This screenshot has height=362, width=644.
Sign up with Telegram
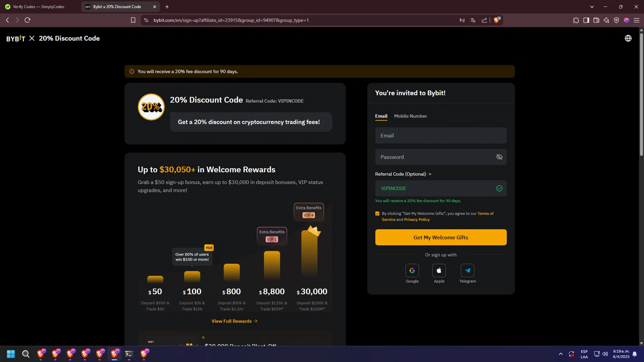(x=468, y=271)
